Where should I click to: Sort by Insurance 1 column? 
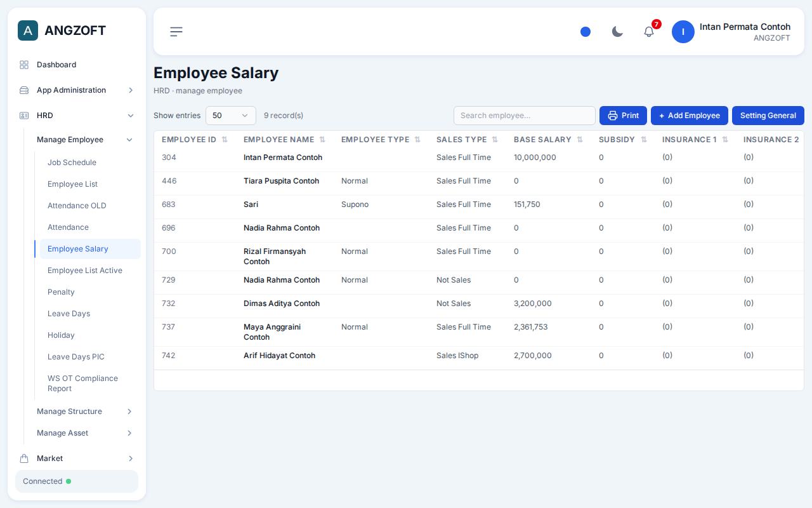pos(725,140)
